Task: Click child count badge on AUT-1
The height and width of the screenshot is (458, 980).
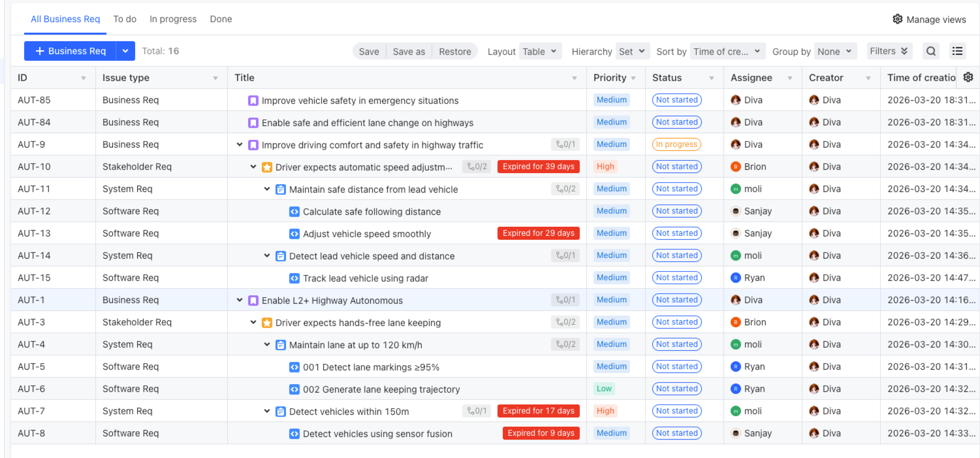Action: click(565, 300)
